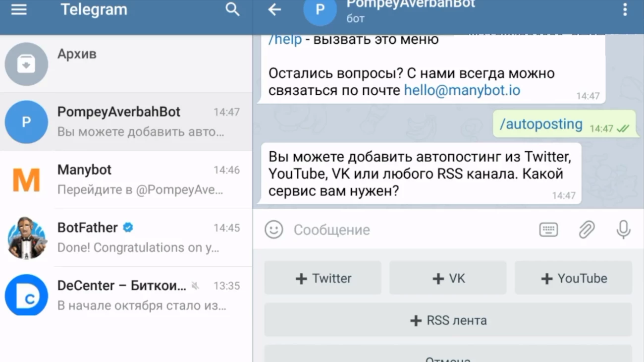
Task: Add VK autoposting
Action: (x=448, y=278)
